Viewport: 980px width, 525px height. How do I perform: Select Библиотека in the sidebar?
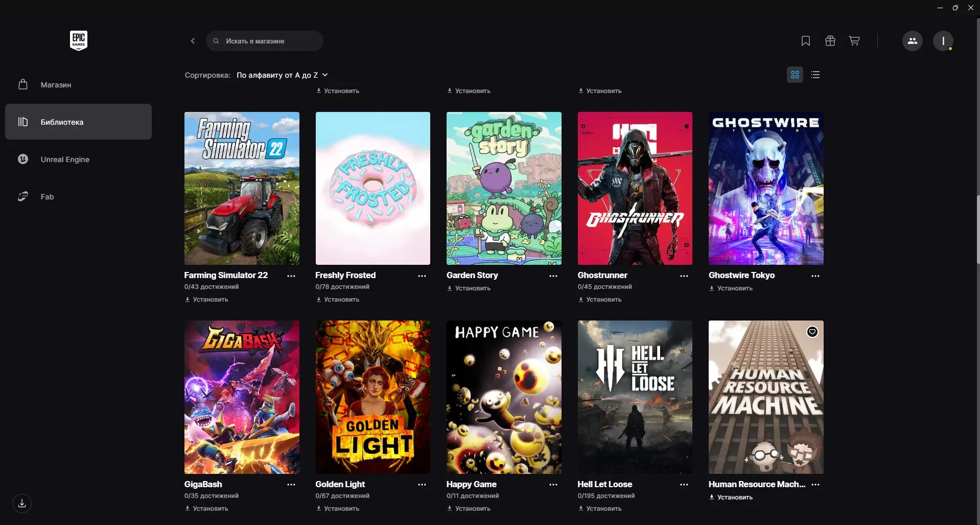[78, 122]
